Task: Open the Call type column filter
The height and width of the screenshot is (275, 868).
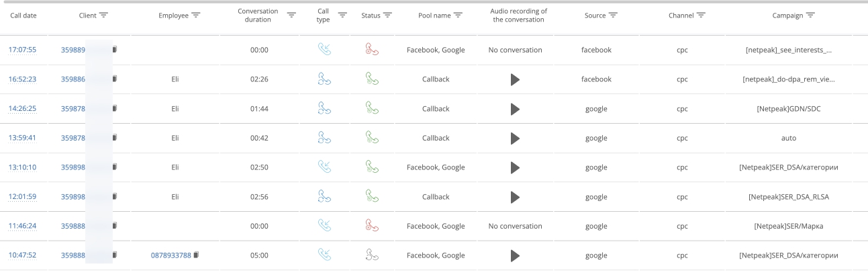Action: click(x=342, y=15)
